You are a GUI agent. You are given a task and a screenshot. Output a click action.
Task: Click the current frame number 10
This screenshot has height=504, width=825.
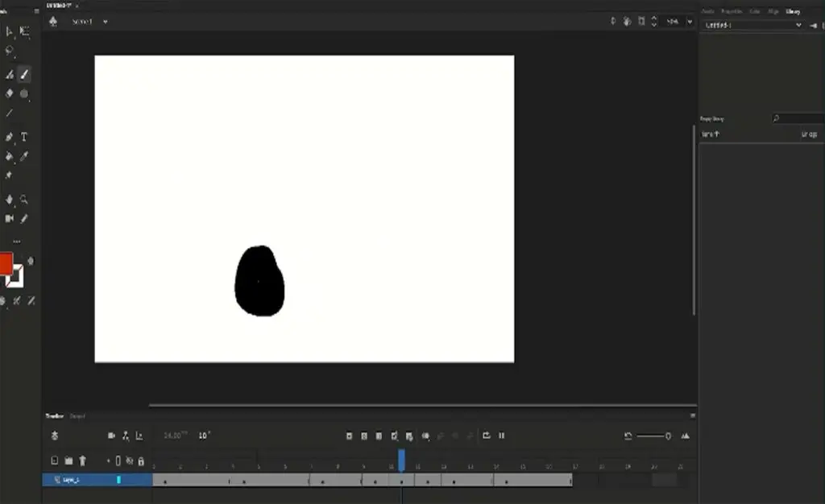204,435
